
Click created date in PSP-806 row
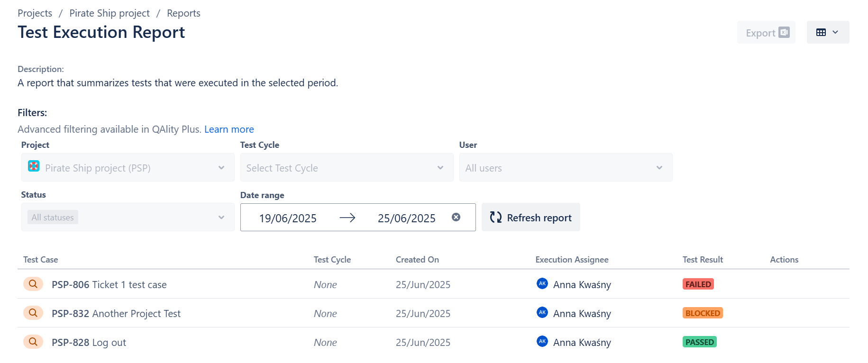423,285
